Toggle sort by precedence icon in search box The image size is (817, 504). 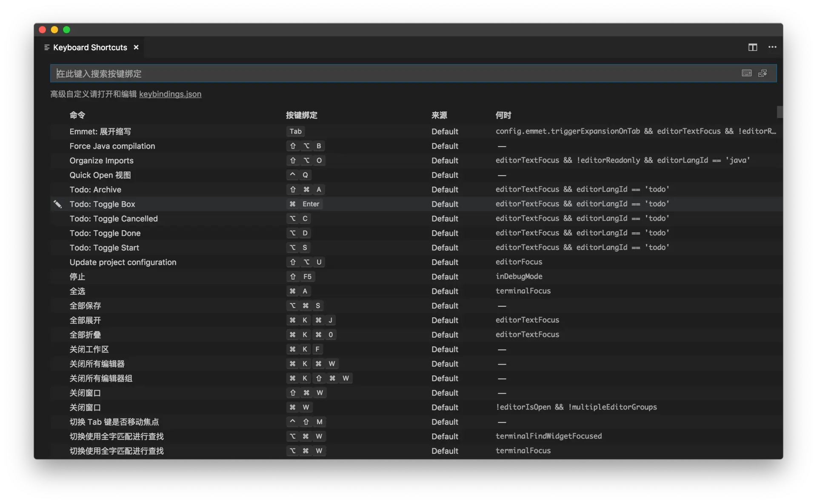click(x=763, y=73)
